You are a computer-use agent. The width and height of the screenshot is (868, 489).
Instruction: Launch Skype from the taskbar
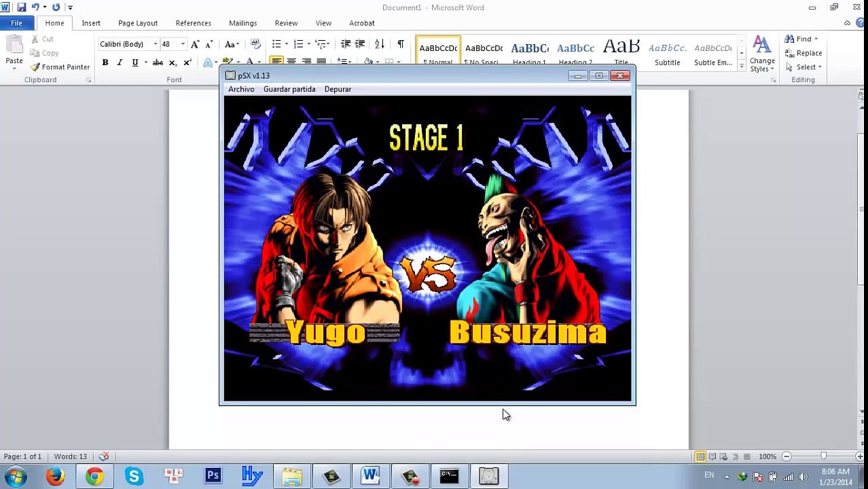(x=134, y=476)
